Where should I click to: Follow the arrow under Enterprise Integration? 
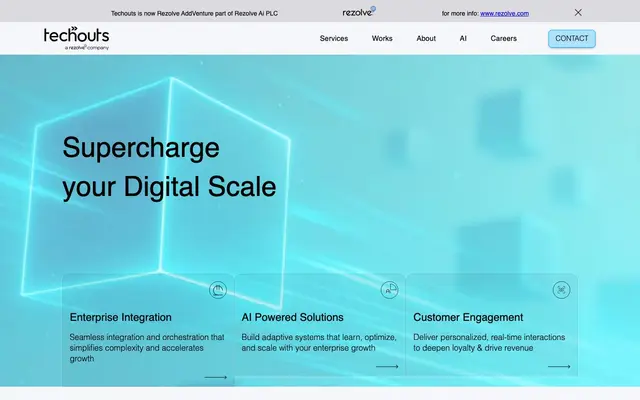[x=216, y=377]
